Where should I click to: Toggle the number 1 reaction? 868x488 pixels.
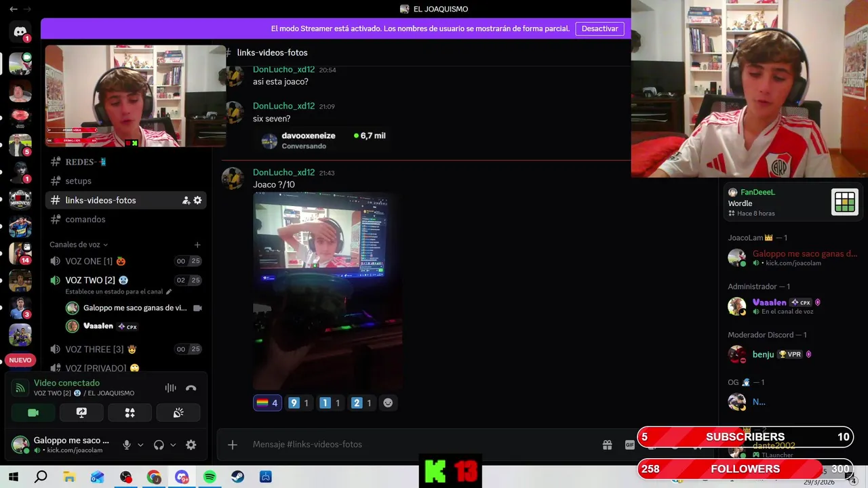tap(330, 403)
